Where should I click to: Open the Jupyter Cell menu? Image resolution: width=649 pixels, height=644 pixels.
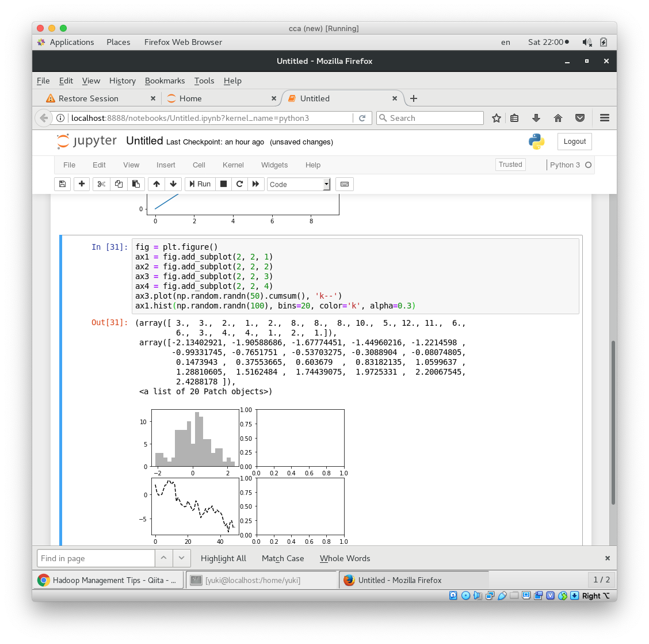(x=198, y=165)
